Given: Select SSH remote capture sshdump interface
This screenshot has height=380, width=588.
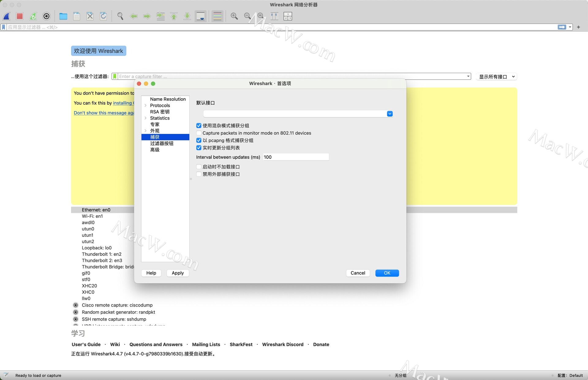Looking at the screenshot, I should 114,319.
